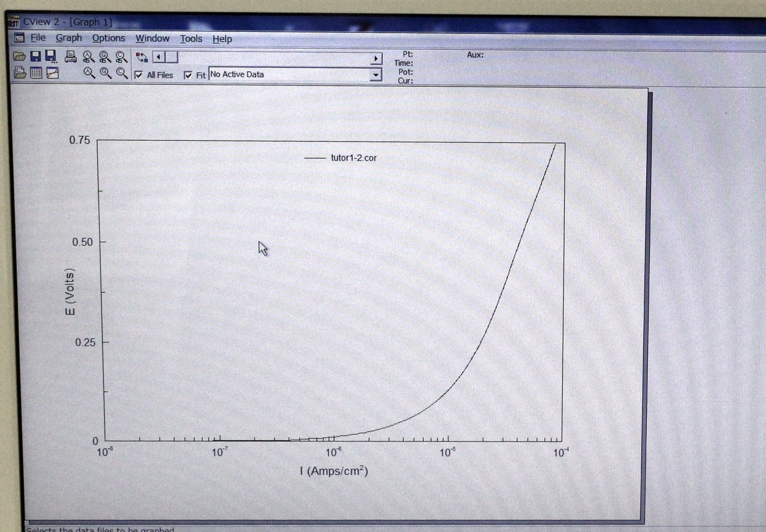Open the Graph menu
The image size is (766, 532).
69,38
